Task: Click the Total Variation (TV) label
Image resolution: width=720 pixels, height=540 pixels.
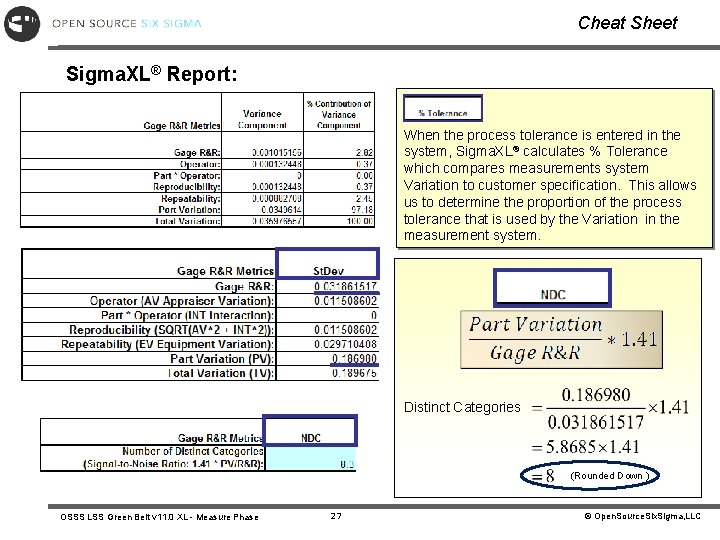Action: point(221,373)
